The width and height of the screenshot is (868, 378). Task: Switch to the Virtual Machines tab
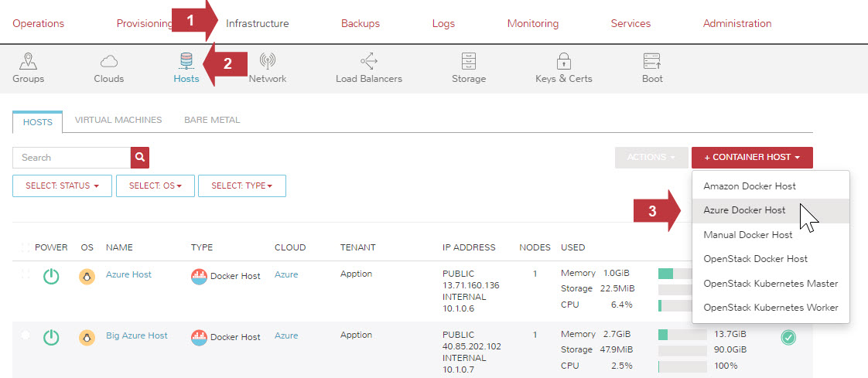click(118, 120)
